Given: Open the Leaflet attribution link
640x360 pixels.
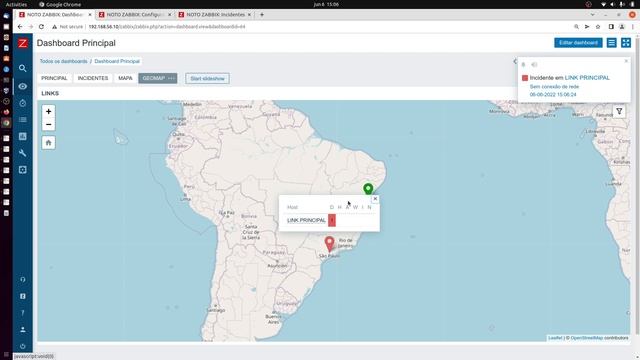Looking at the screenshot, I should pyautogui.click(x=555, y=338).
